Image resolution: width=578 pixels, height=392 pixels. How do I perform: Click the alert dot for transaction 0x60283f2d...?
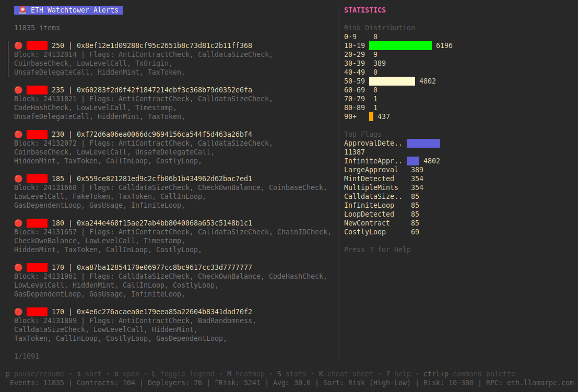18,90
